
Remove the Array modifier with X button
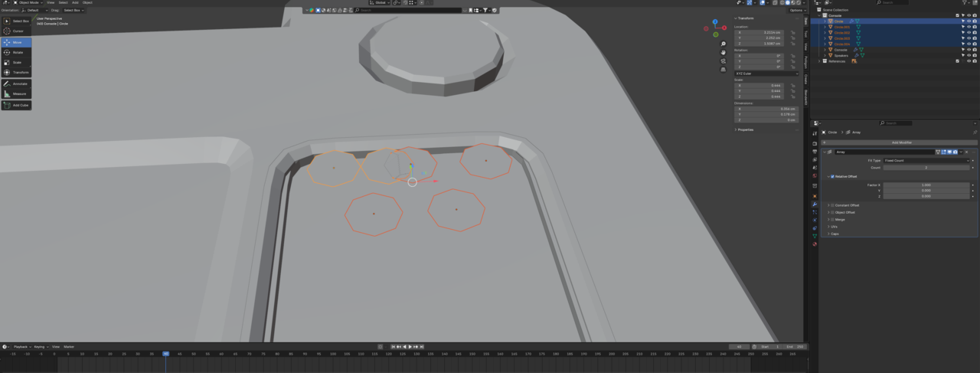point(966,152)
